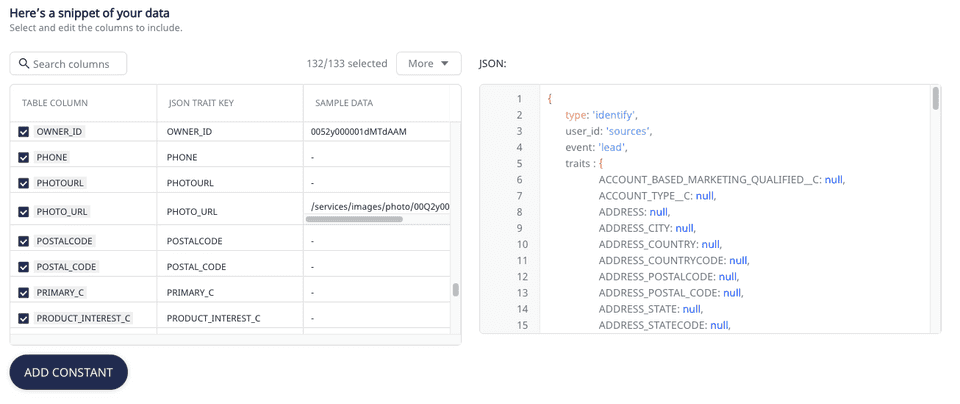Open the More dropdown menu
Viewport: 960px width, 404px height.
(428, 64)
